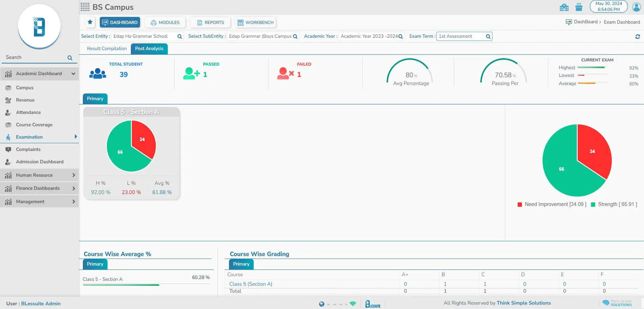
Task: Click the Exam Term input field
Action: 460,36
